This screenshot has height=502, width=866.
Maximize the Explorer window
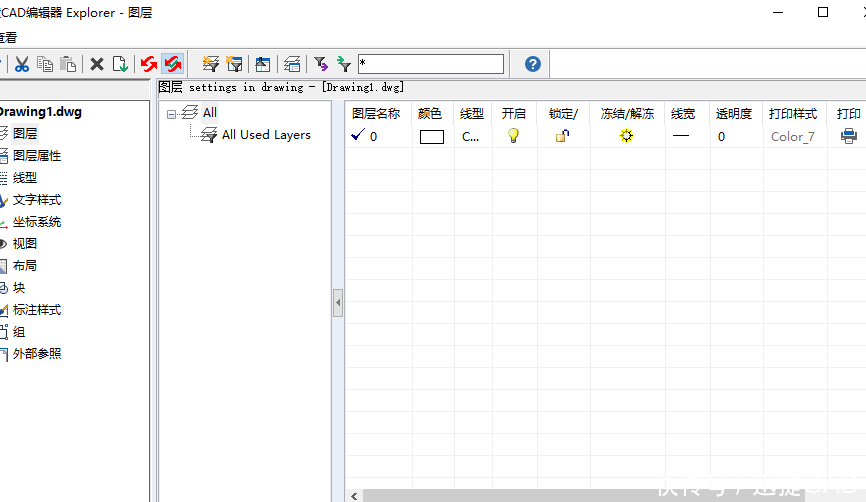tap(823, 12)
